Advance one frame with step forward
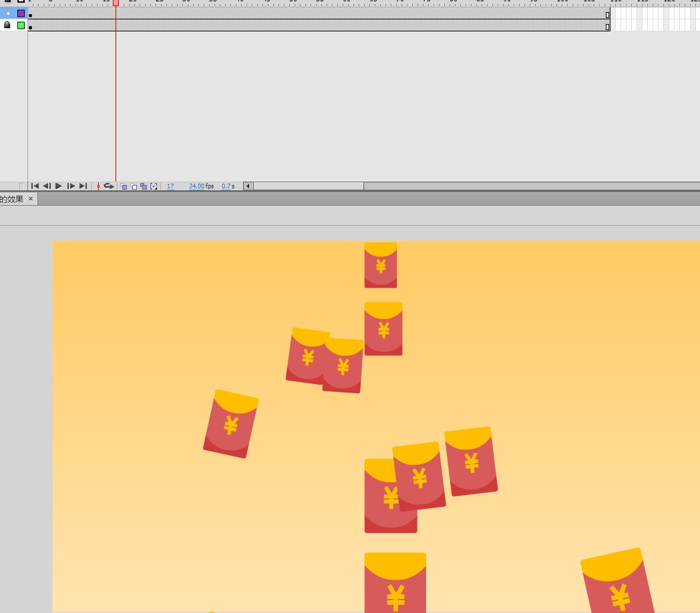Screen dimensions: 700x613 point(70,186)
